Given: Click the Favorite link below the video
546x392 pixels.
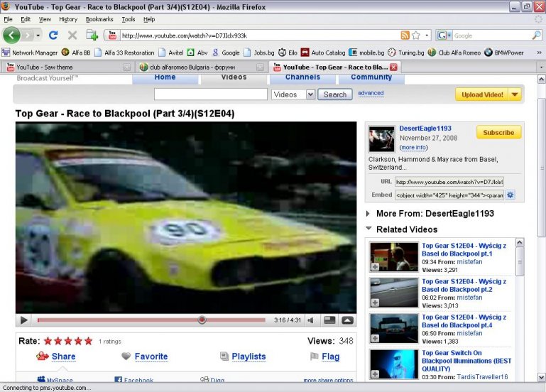Looking at the screenshot, I should point(151,356).
